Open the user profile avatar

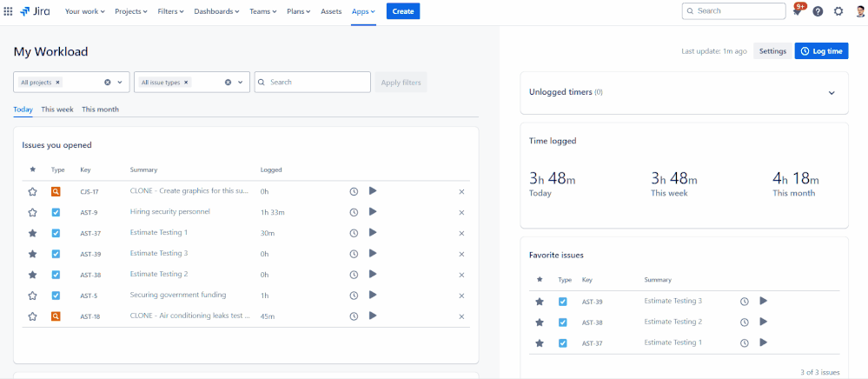click(x=859, y=11)
